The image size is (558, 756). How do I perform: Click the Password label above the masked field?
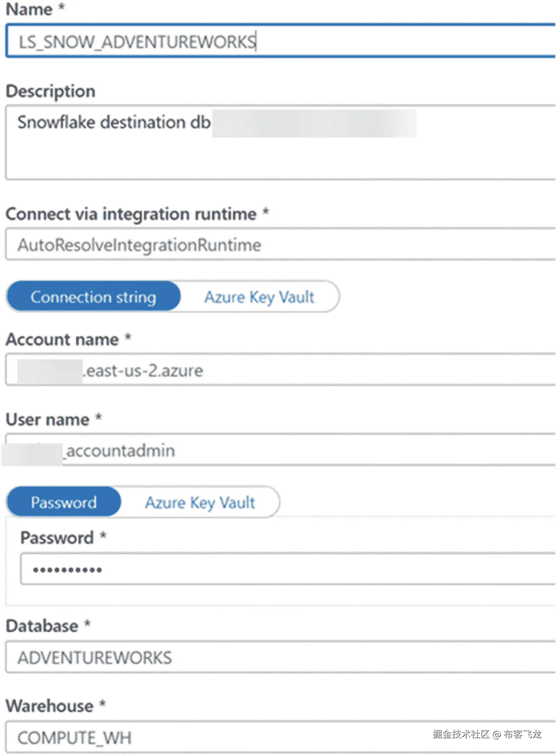pos(57,537)
